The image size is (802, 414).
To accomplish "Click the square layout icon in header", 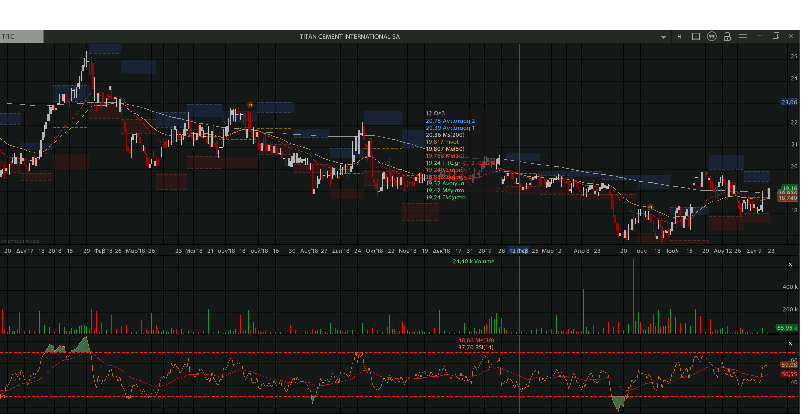I will (696, 36).
